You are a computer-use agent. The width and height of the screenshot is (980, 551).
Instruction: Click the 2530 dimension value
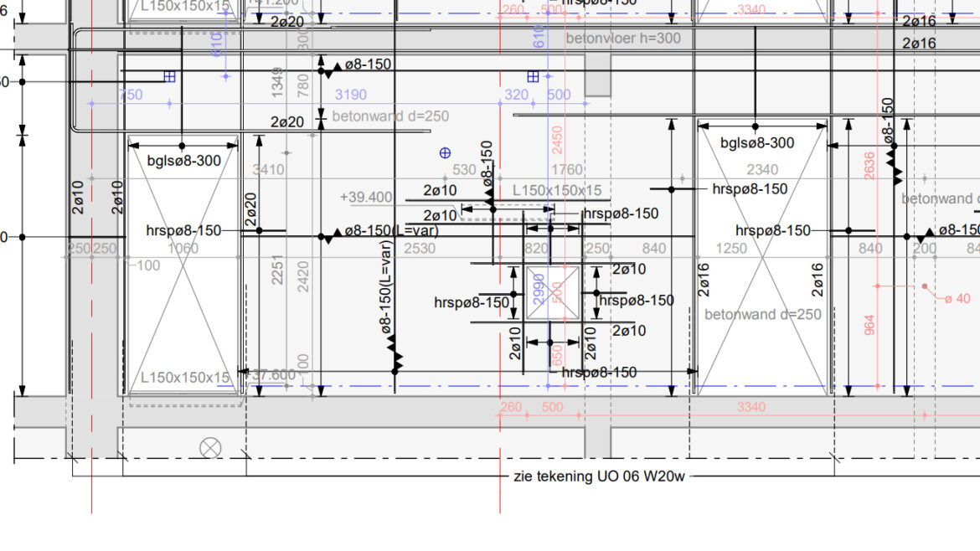coord(420,249)
